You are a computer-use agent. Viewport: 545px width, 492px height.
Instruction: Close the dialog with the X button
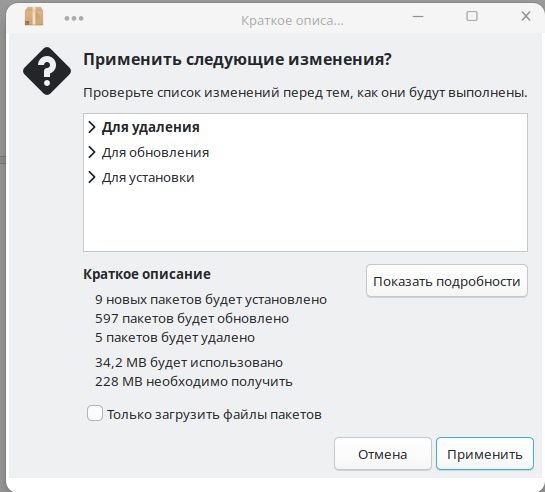point(526,16)
